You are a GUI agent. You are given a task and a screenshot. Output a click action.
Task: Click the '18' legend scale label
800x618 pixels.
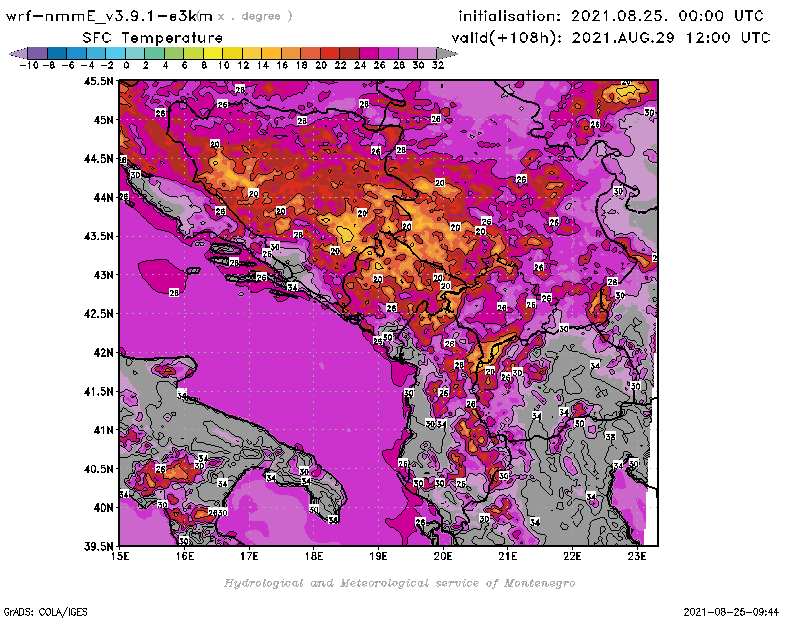[302, 65]
